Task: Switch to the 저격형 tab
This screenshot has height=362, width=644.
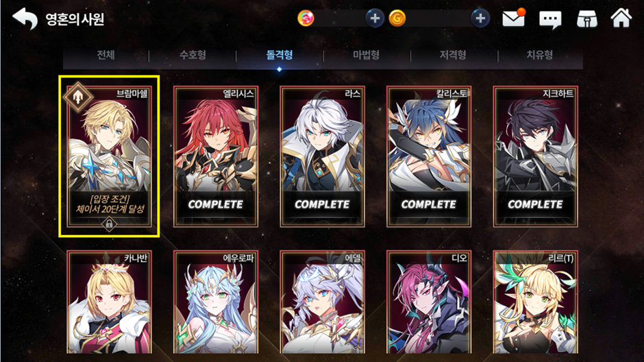Action: 453,55
